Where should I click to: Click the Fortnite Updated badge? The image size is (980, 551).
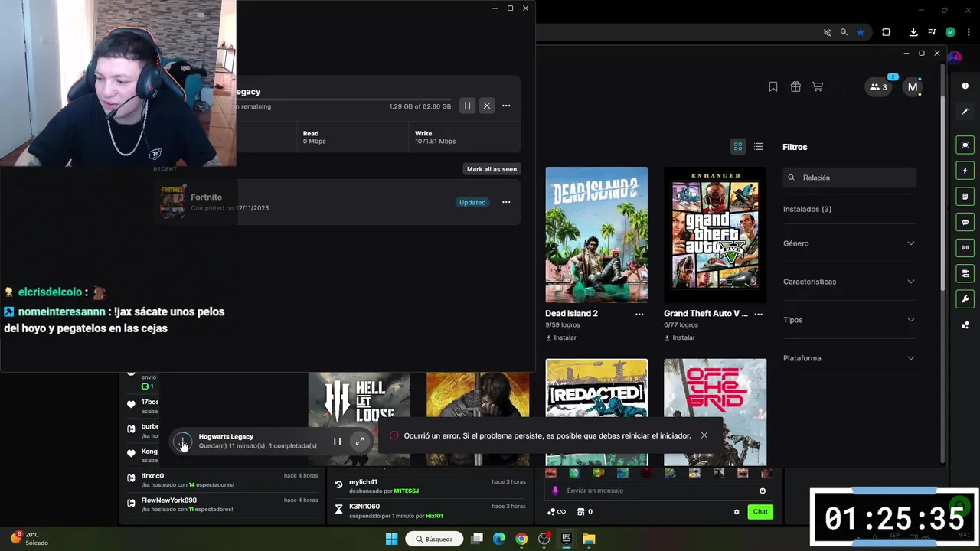(472, 202)
